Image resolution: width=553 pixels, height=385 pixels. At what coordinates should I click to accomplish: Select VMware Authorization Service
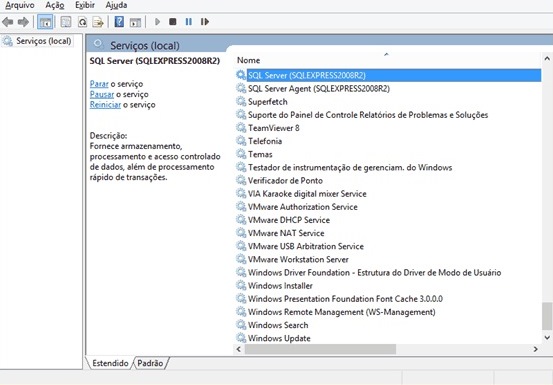tap(388, 207)
